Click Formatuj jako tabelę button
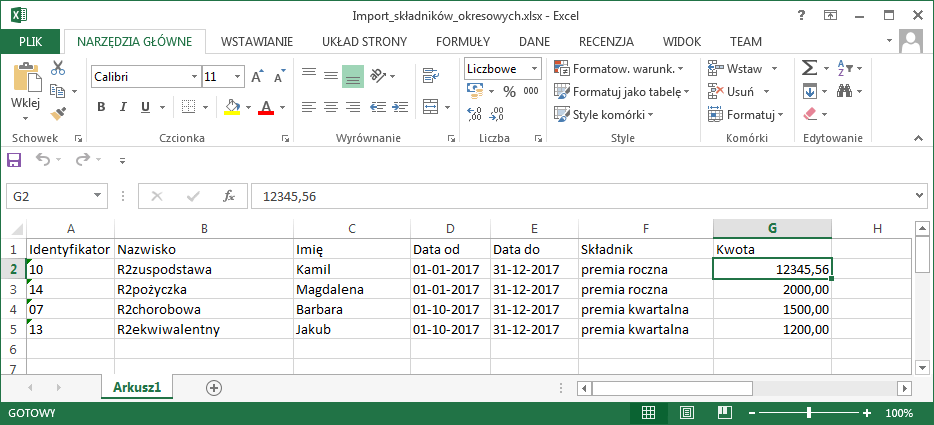The height and width of the screenshot is (425, 934). pyautogui.click(x=620, y=91)
